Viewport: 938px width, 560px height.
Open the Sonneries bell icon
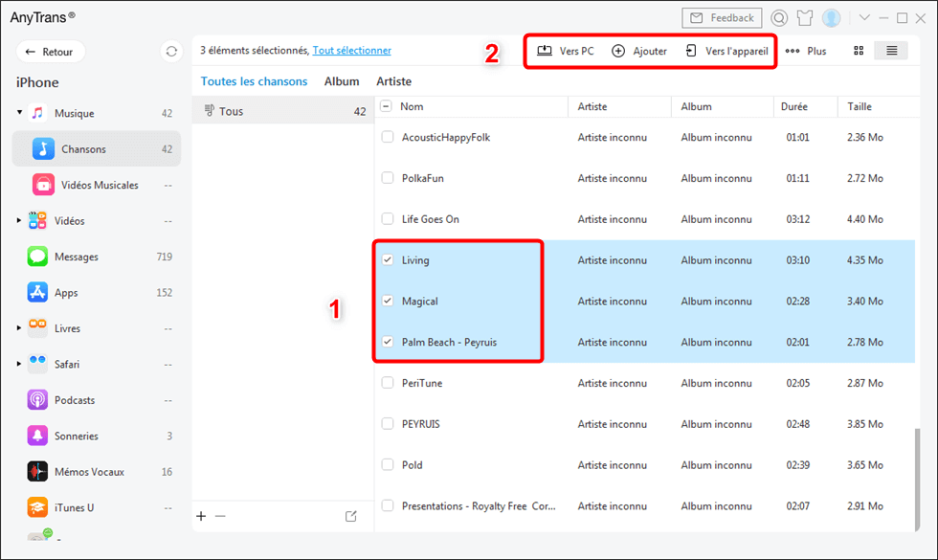click(37, 436)
